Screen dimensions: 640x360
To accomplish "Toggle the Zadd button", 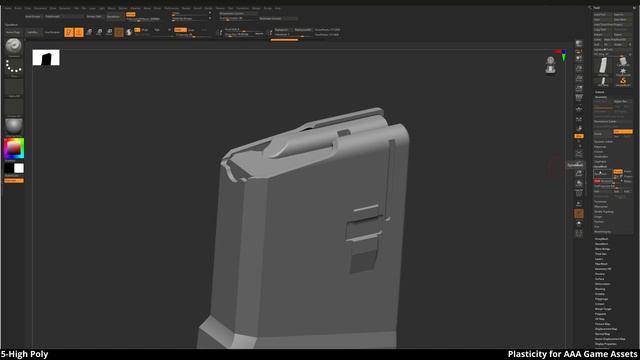I will pyautogui.click(x=180, y=30).
